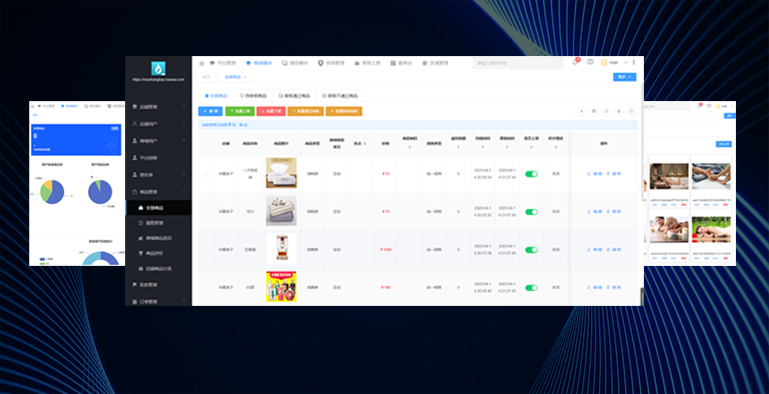Select the second product tab with refresh icon
769x394 pixels.
click(x=253, y=96)
